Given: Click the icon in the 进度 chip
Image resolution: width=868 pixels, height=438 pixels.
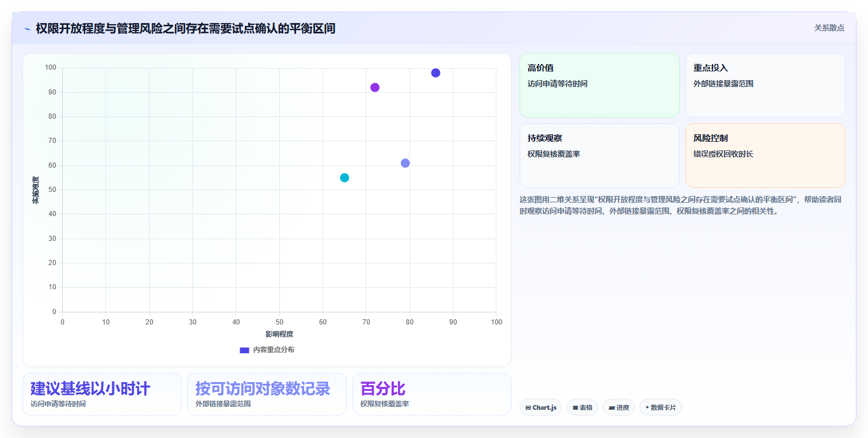Looking at the screenshot, I should click(x=612, y=407).
